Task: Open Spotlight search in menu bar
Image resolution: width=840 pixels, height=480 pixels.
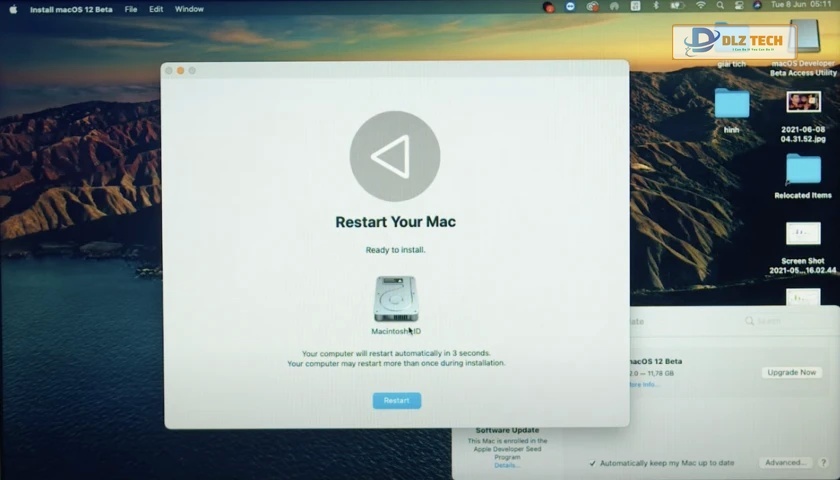Action: 722,6
